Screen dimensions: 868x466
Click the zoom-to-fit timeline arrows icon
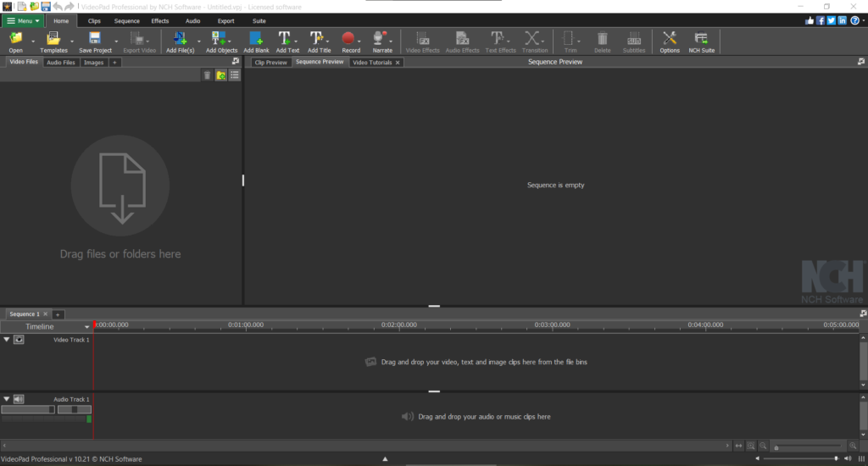[x=738, y=446]
